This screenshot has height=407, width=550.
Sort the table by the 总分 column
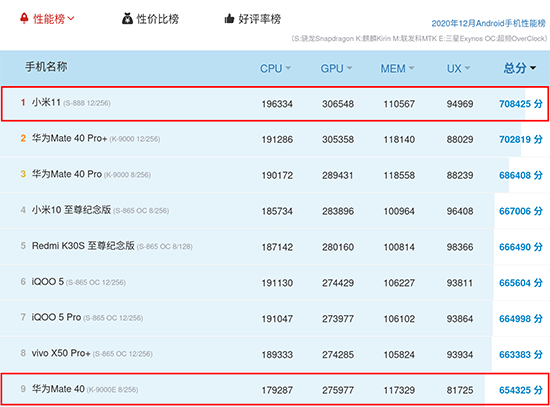tap(519, 68)
